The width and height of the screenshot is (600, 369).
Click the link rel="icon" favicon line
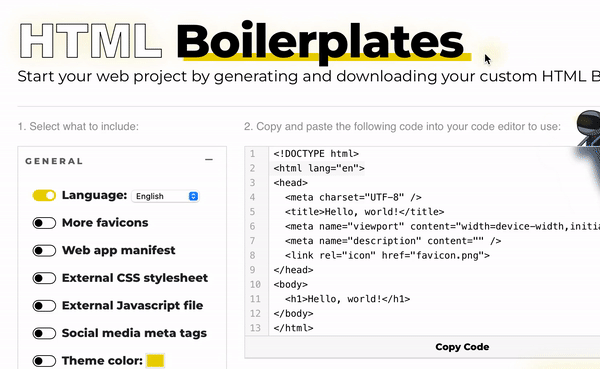[x=387, y=255]
